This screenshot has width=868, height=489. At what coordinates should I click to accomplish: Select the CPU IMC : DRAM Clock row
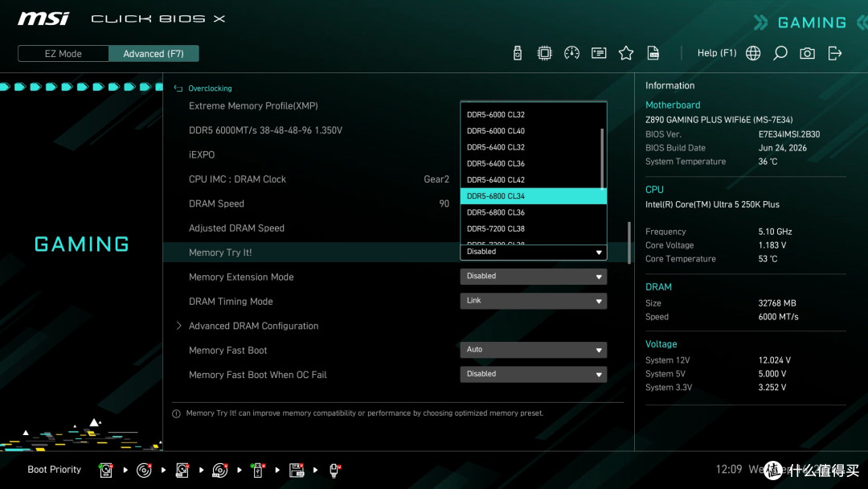tap(237, 179)
